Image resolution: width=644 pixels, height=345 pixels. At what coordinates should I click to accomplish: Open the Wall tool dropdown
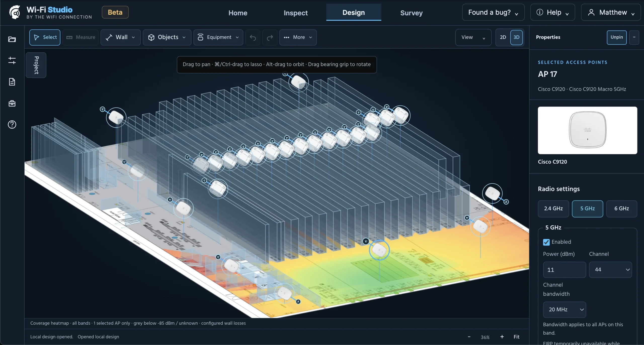click(x=120, y=37)
